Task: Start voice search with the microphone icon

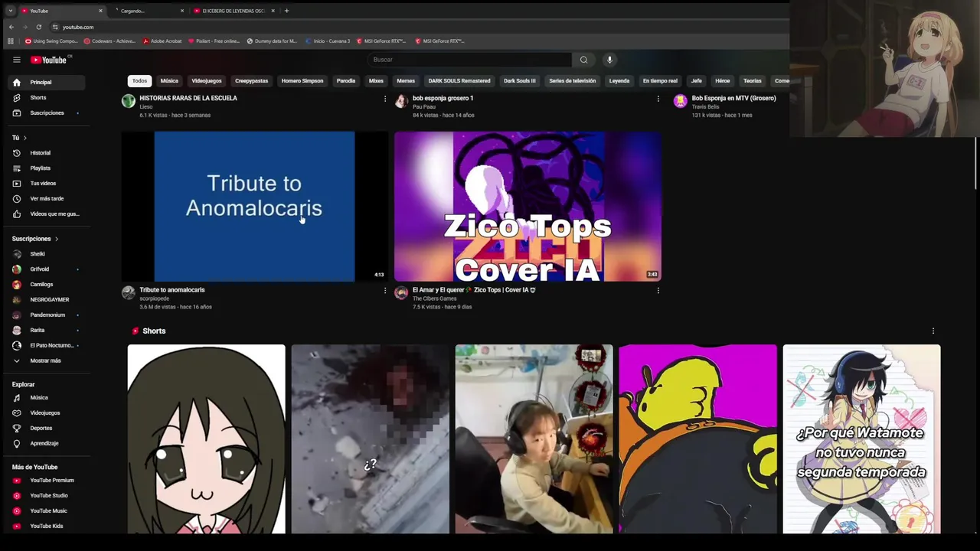Action: (609, 60)
